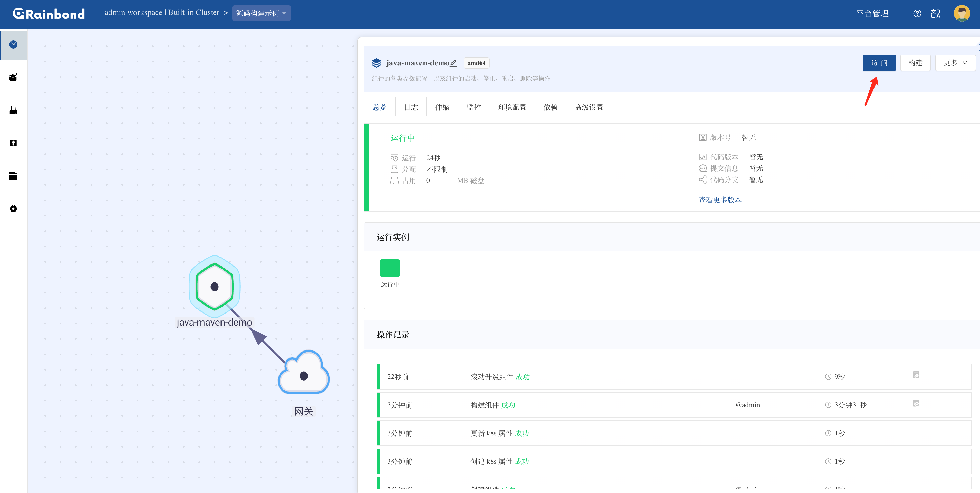
Task: Click the pencil icon beside java-maven-demo
Action: pyautogui.click(x=454, y=63)
